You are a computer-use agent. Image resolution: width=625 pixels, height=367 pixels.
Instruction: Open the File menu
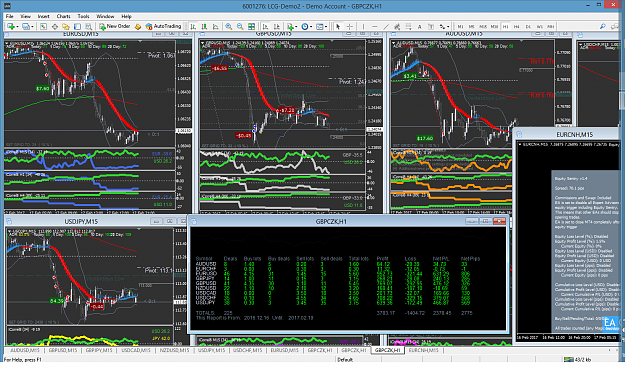[x=10, y=16]
